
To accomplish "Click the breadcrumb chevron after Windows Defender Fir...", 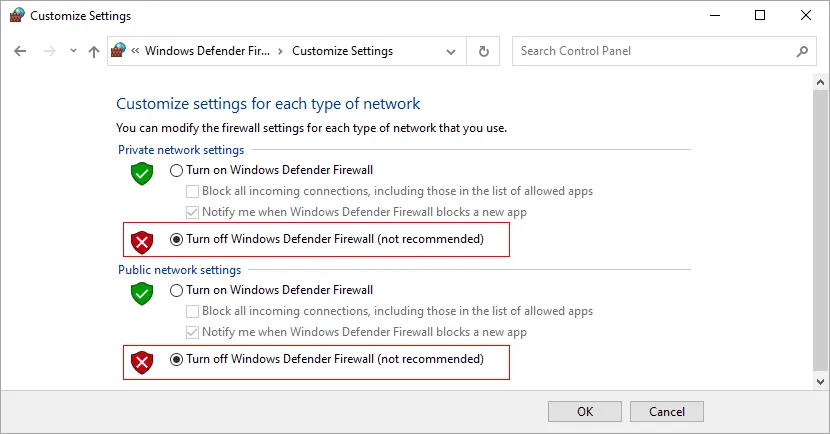I will tap(281, 51).
